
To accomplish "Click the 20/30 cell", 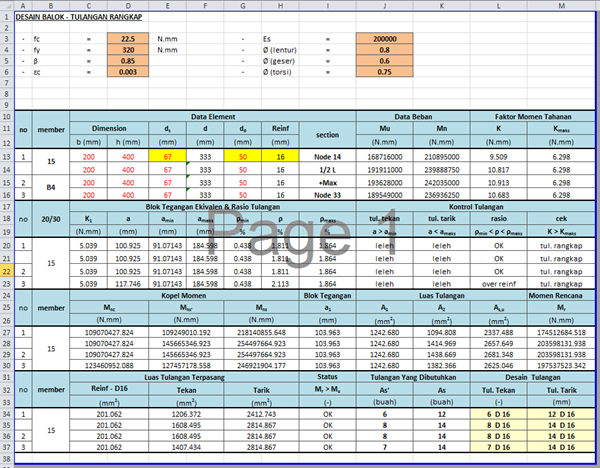I will (51, 219).
